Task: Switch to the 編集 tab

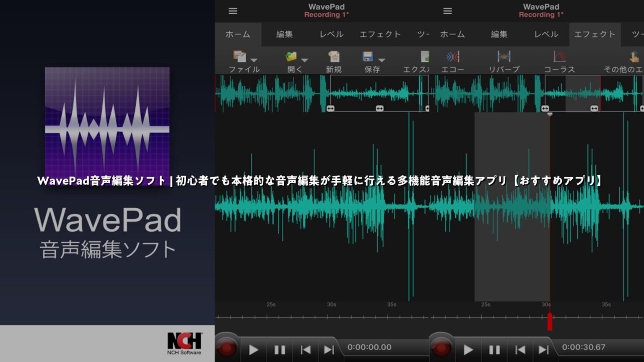Action: (x=285, y=34)
